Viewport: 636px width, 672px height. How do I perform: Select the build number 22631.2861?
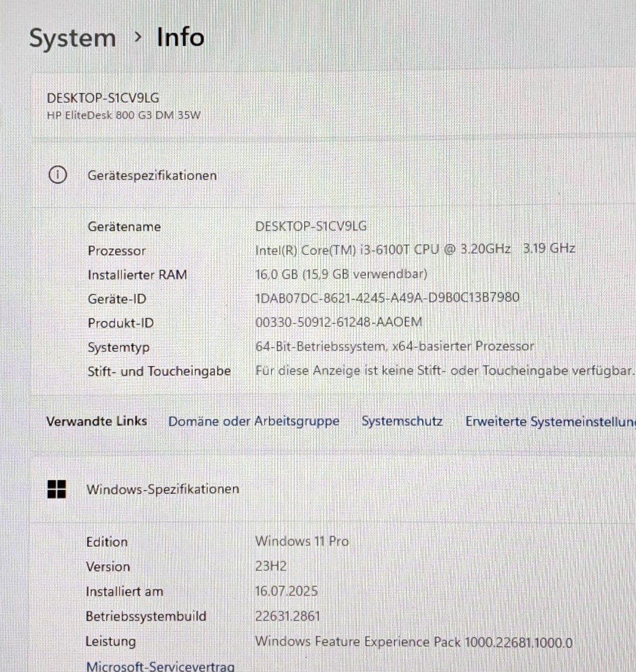tap(288, 617)
